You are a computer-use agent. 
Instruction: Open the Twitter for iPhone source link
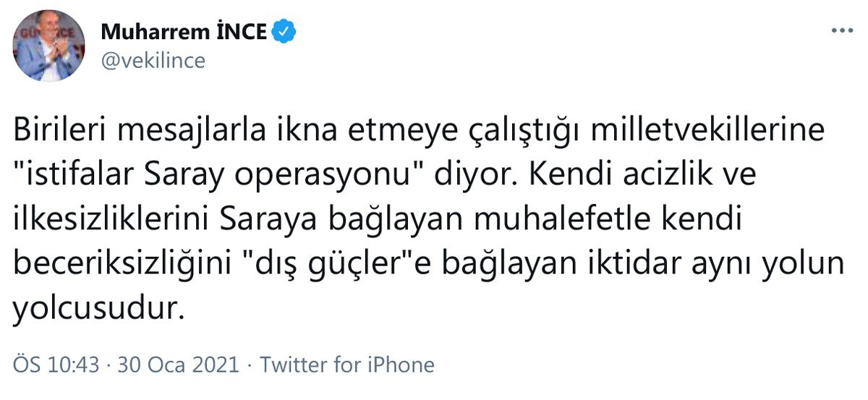(x=347, y=365)
